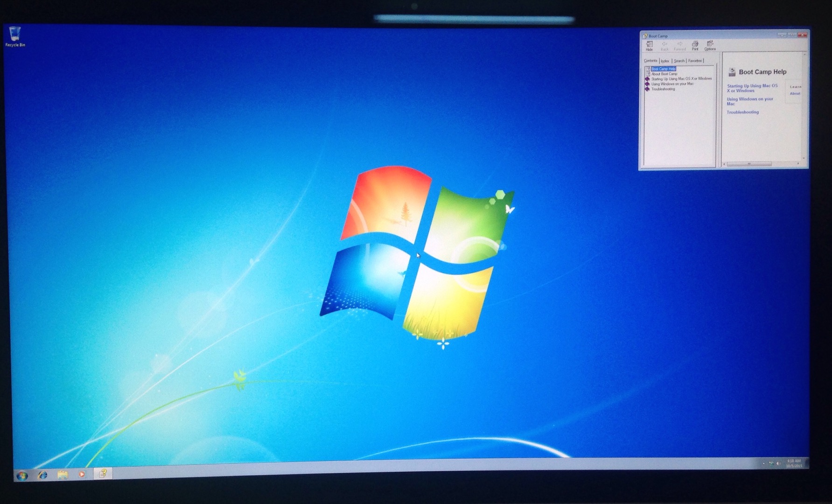Click the Back toolbar button
Image resolution: width=832 pixels, height=504 pixels.
[664, 46]
